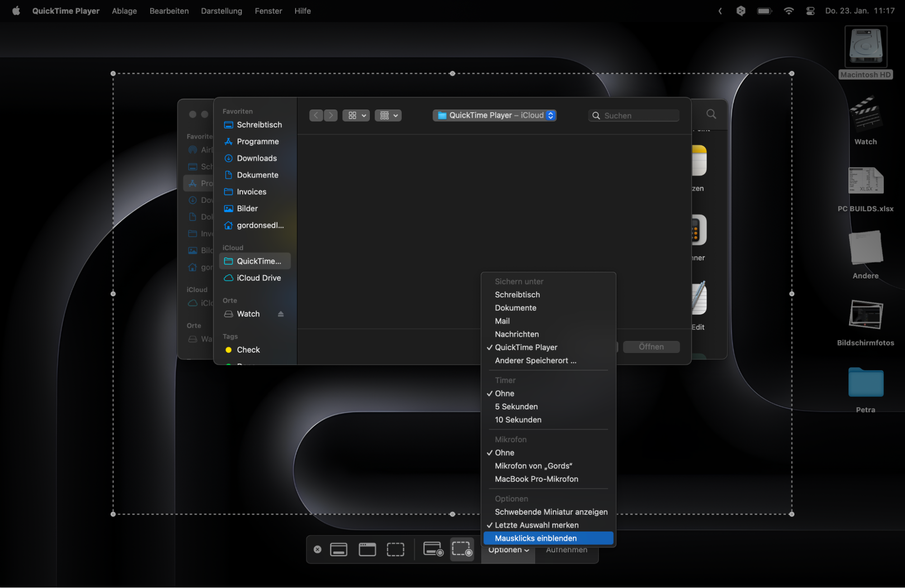Open Macintosh HD desktop icon
905x588 pixels.
pyautogui.click(x=866, y=53)
